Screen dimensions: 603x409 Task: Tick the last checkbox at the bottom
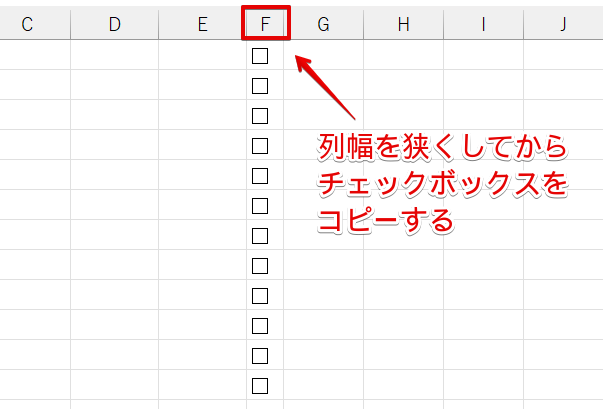point(260,386)
